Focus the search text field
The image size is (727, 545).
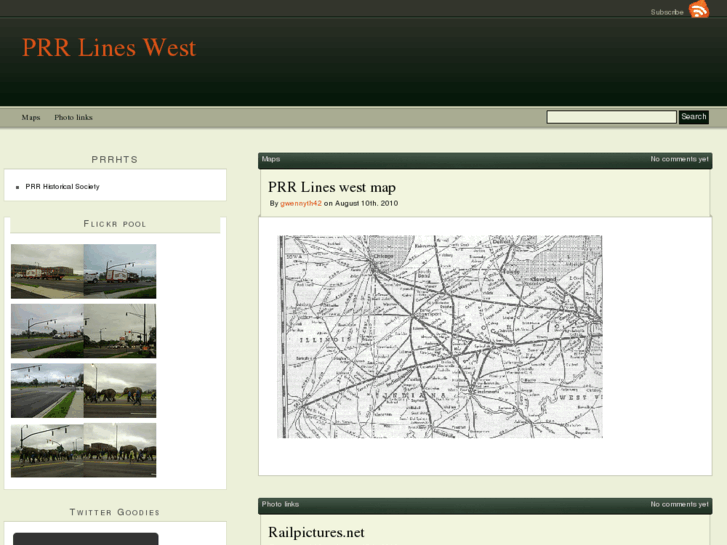point(611,117)
